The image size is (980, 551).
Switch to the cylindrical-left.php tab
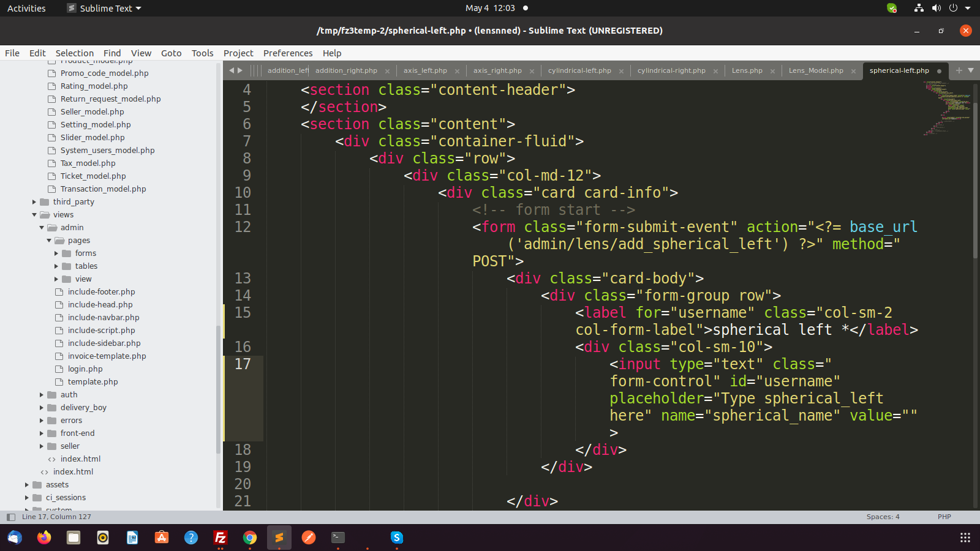(x=579, y=70)
